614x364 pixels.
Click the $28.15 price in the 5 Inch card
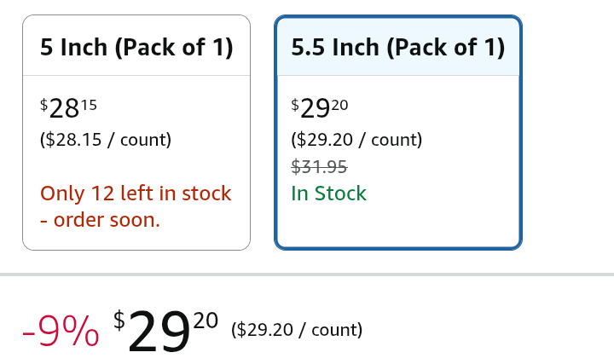click(68, 109)
